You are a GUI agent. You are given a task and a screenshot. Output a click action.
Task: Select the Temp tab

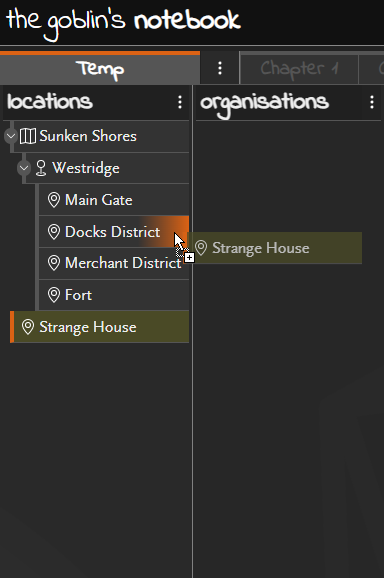(x=100, y=69)
